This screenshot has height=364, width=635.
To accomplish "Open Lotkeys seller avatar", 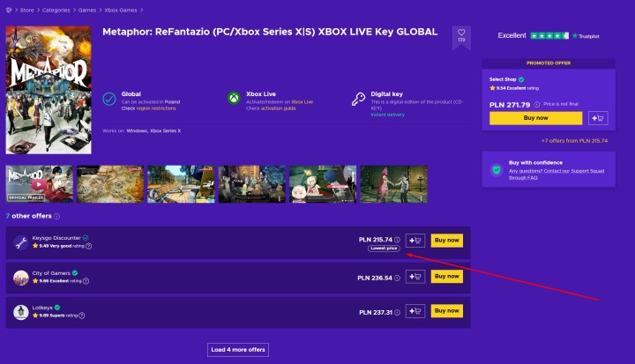I will click(x=20, y=312).
